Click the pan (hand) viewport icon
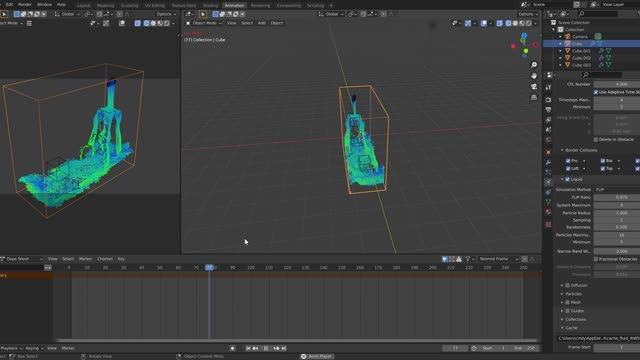640x360 pixels. pyautogui.click(x=534, y=76)
